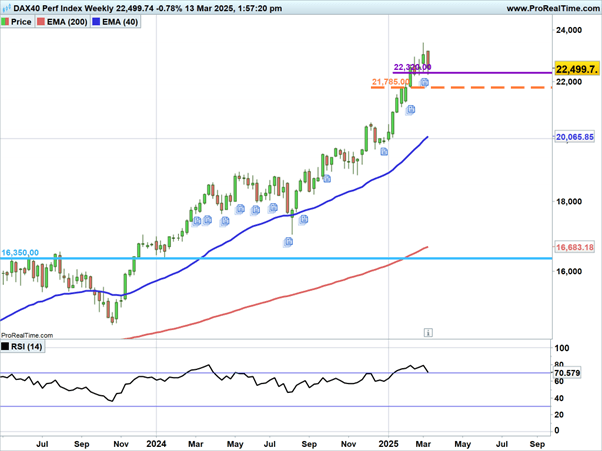Select the black RSI (14) legend swatch
This screenshot has width=602, height=451.
tap(5, 347)
